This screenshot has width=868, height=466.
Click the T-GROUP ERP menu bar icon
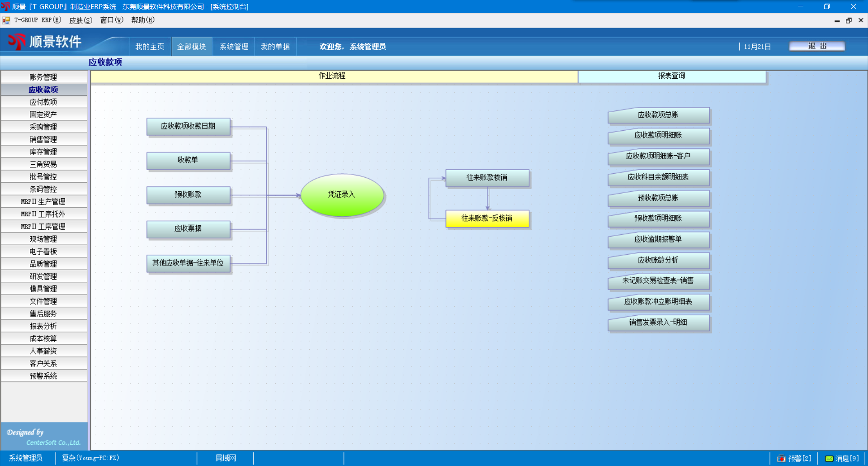[6, 20]
